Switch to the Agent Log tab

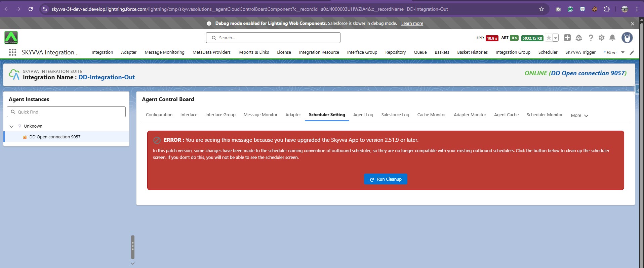[x=363, y=115]
